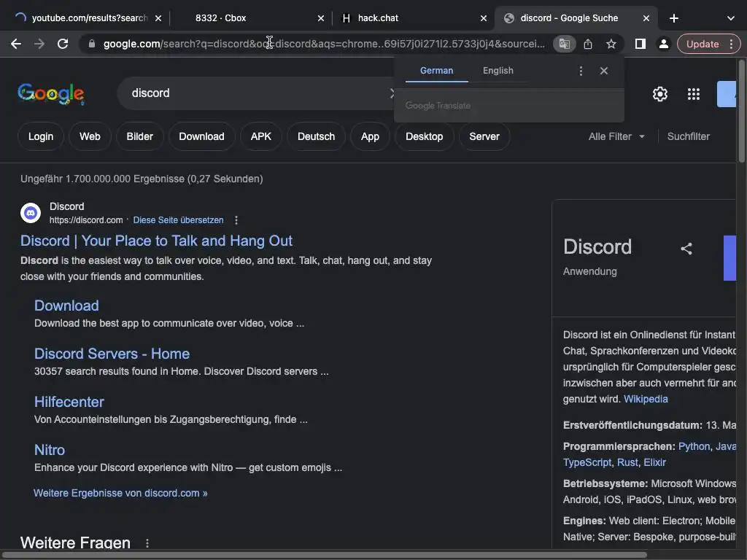This screenshot has width=747, height=560.
Task: Open the Google Translate icon in address bar
Action: tap(565, 44)
